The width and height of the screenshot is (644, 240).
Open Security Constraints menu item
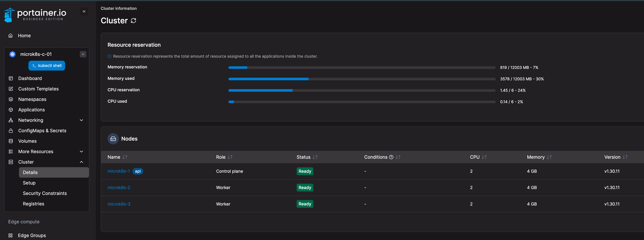pos(45,193)
